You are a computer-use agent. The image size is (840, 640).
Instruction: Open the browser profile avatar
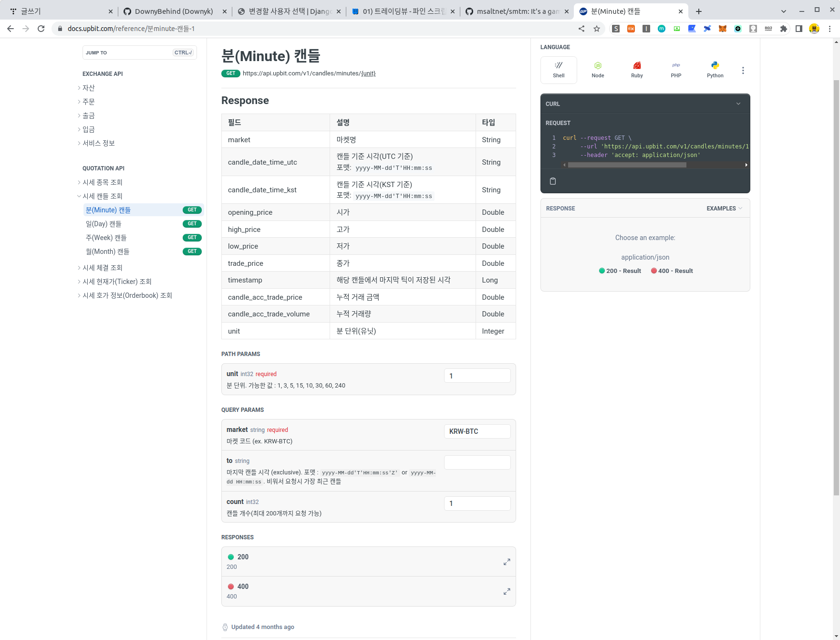[x=814, y=29]
